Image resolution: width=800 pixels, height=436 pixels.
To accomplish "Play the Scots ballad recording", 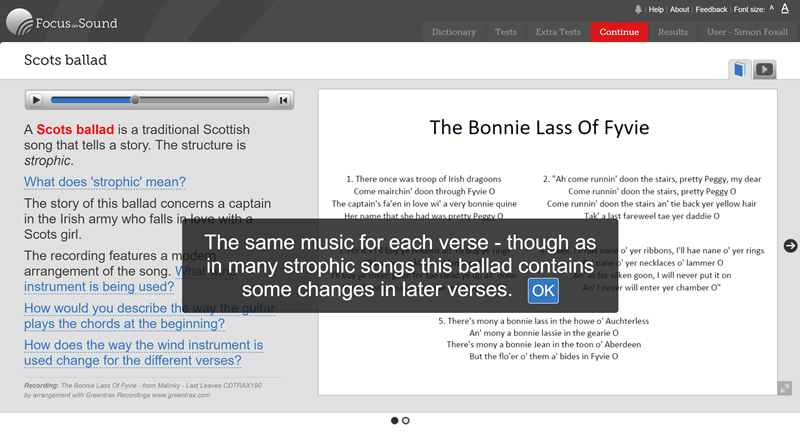I will pyautogui.click(x=36, y=100).
